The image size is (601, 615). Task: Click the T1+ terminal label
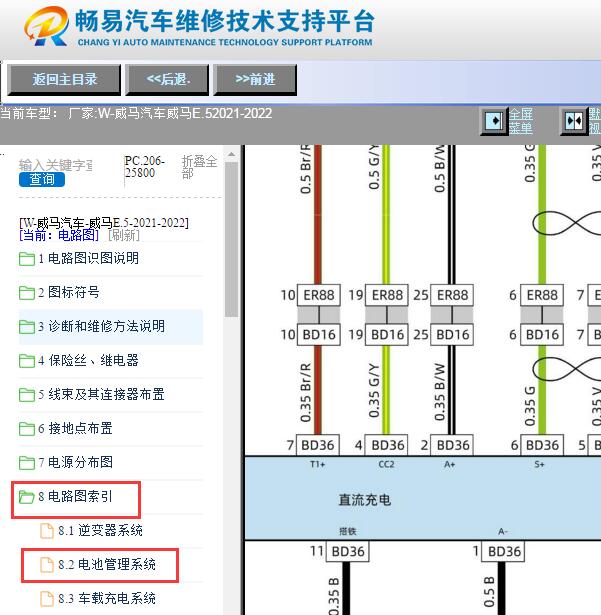(x=317, y=464)
